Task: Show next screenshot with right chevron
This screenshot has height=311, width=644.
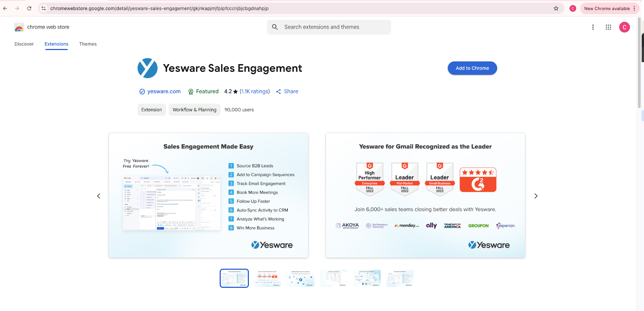Action: tap(536, 196)
